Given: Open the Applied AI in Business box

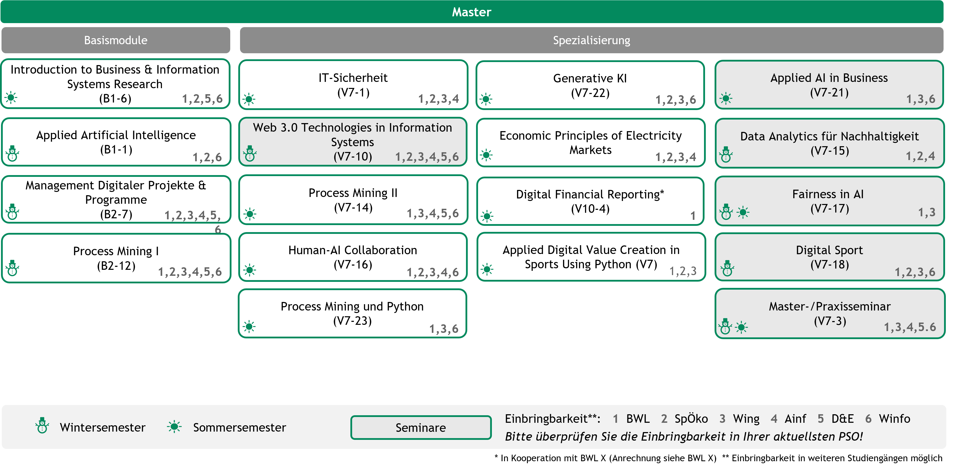Looking at the screenshot, I should [x=829, y=85].
